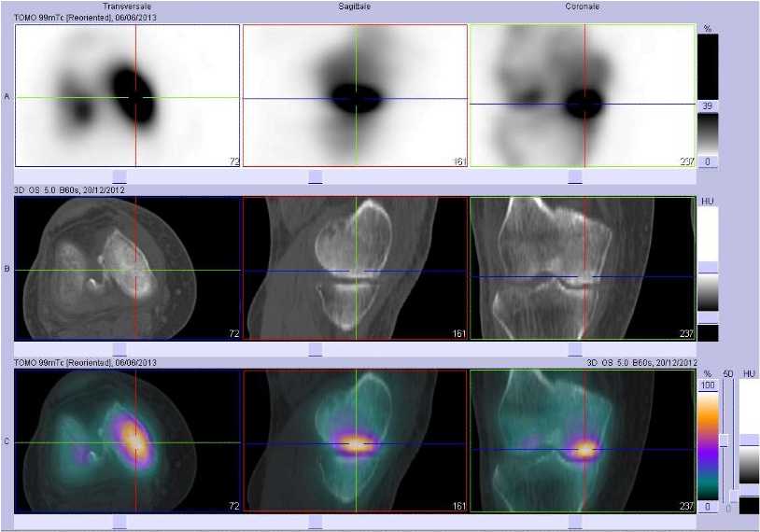This screenshot has height=532, width=760.
Task: Click slice slider under fused sagittal view
Action: pyautogui.click(x=316, y=522)
